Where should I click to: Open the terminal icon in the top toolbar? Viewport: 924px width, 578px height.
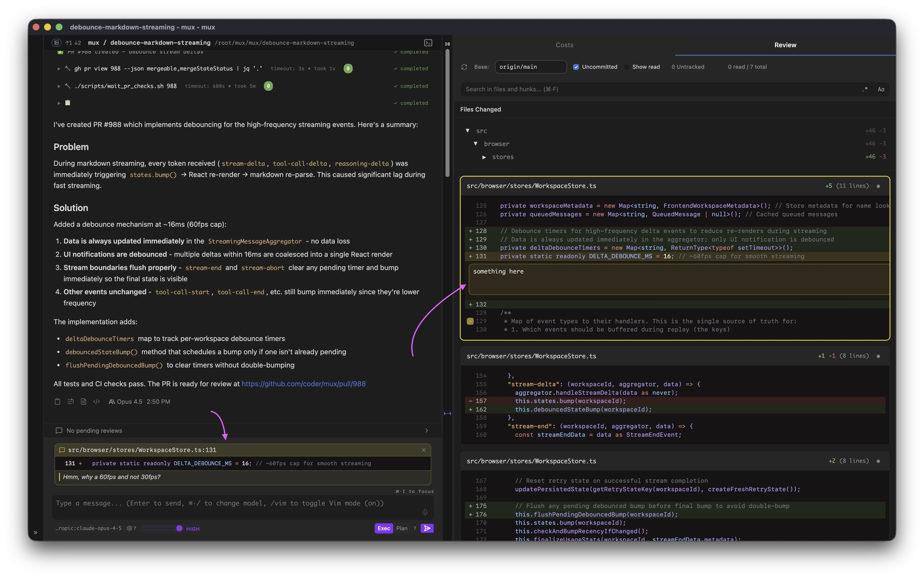pos(428,42)
